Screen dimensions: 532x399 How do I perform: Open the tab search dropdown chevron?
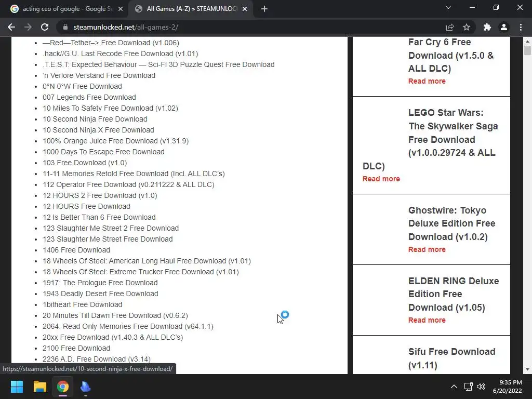tap(448, 7)
